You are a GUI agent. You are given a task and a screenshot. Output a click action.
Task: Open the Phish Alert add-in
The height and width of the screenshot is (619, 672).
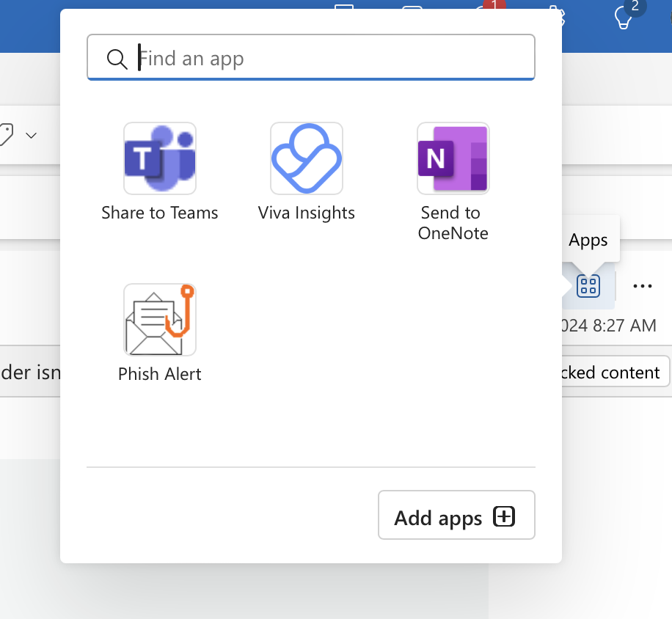[x=159, y=333]
